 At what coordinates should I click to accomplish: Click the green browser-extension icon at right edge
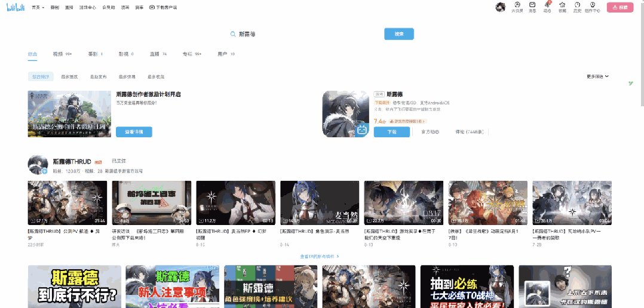click(x=631, y=83)
